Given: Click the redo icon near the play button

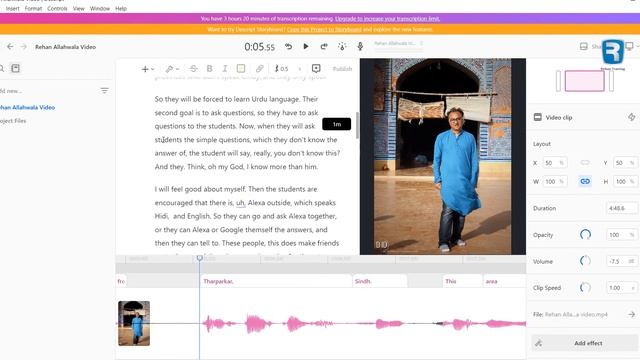Looking at the screenshot, I should pyautogui.click(x=324, y=47).
